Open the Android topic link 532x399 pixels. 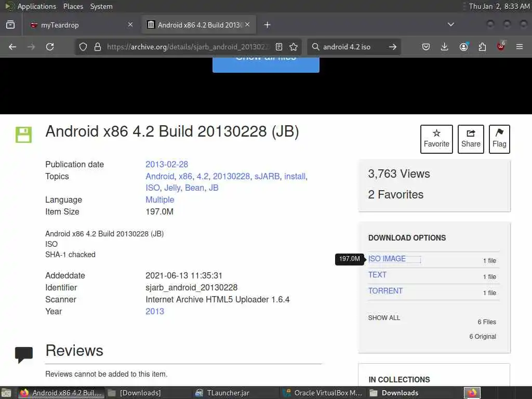[x=160, y=177]
